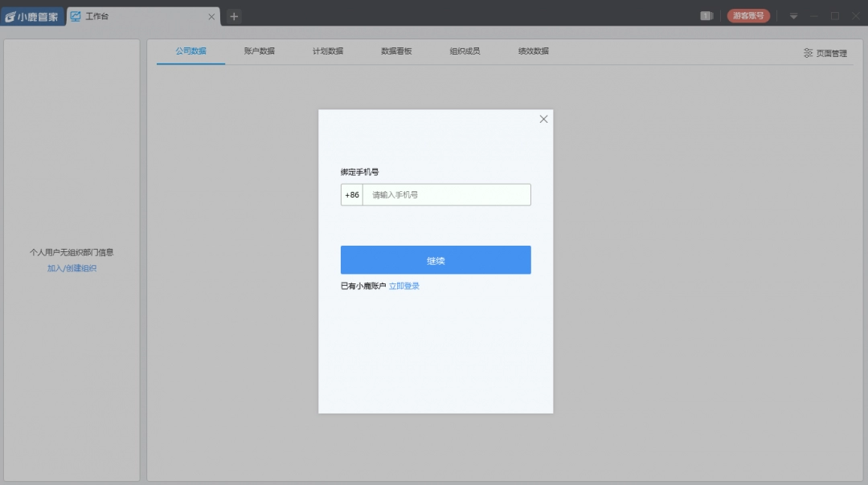Select the 组织成员 tab
Viewport: 868px width, 485px height.
pyautogui.click(x=465, y=51)
